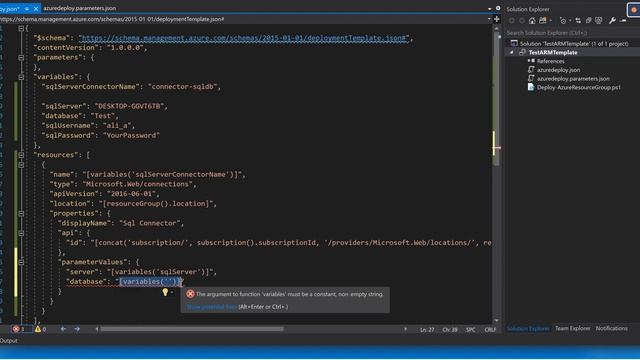Click the Search Solution Explorer box
Viewport: 640px width, 360px height.
point(571,33)
